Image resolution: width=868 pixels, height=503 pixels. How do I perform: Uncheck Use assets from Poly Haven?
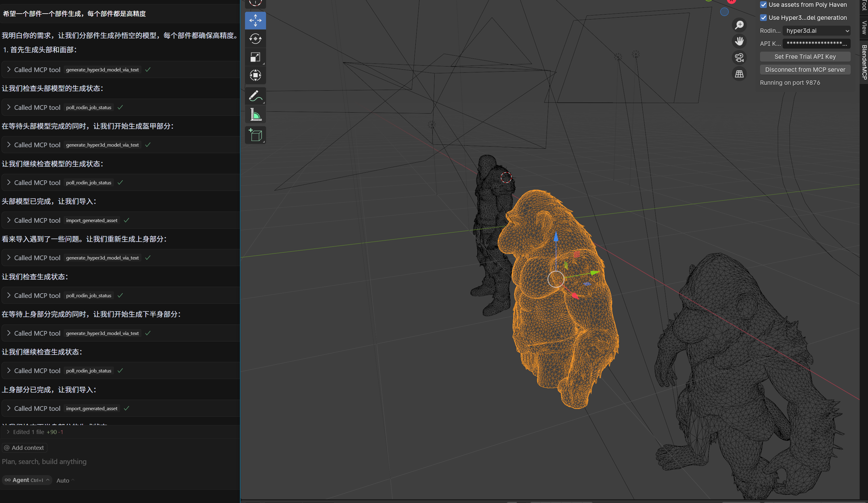click(763, 5)
